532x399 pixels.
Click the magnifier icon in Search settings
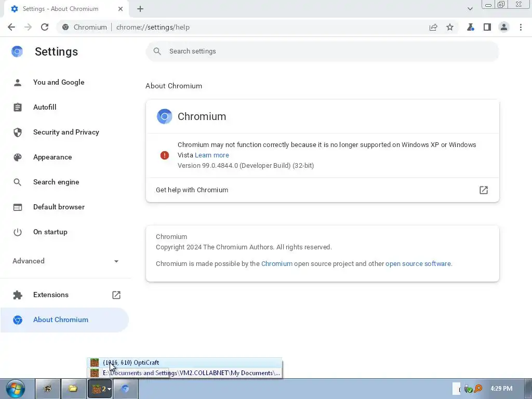(157, 51)
